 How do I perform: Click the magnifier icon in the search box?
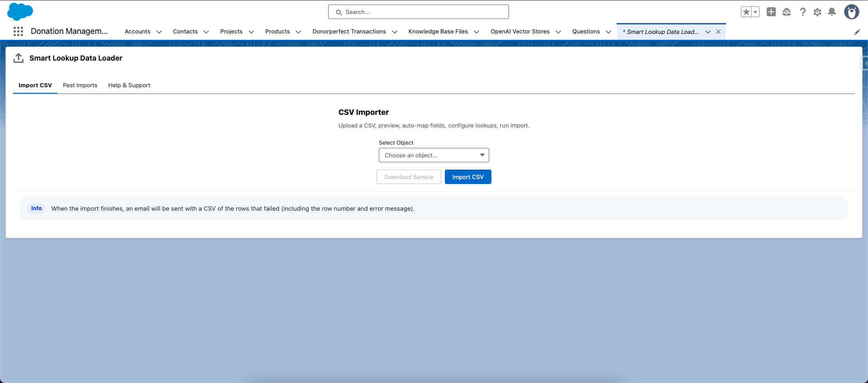(x=339, y=12)
